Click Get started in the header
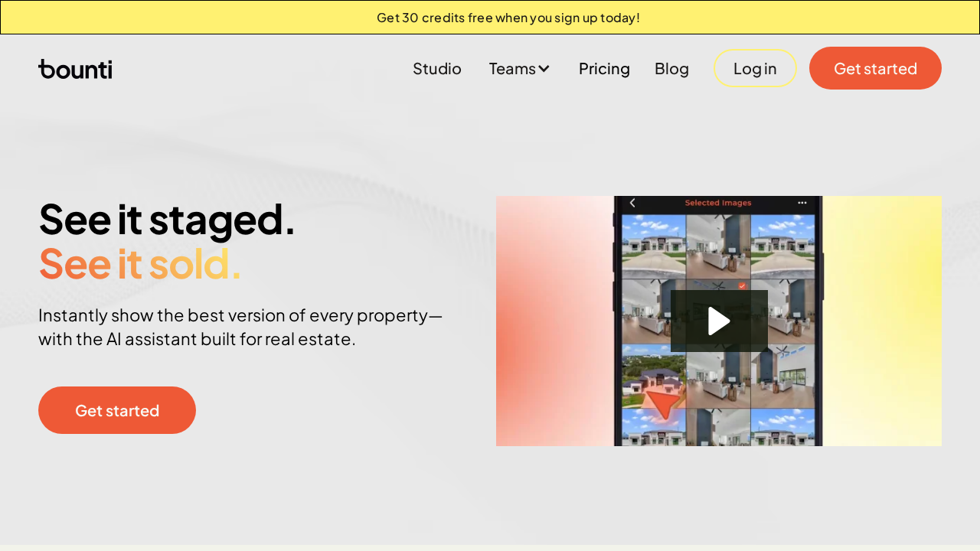This screenshot has width=980, height=551. [875, 68]
